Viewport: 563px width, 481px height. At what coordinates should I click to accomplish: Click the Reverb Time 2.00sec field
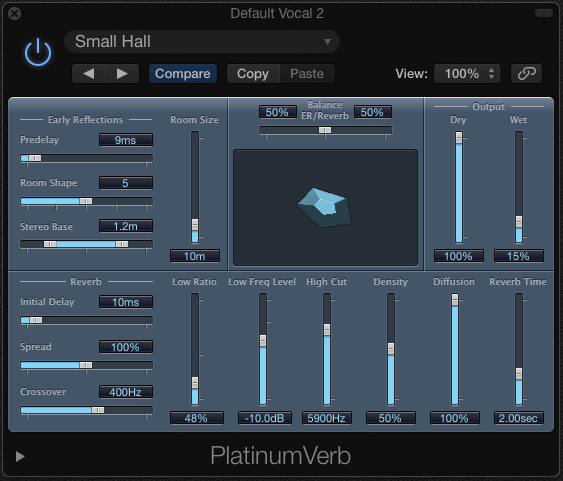click(518, 418)
